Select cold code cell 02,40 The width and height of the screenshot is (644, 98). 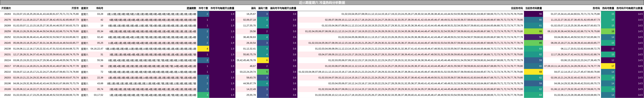point(100,37)
